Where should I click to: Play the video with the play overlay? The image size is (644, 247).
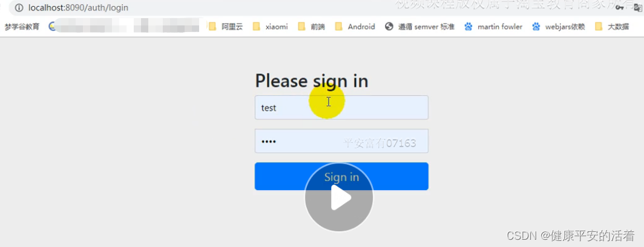tap(339, 198)
